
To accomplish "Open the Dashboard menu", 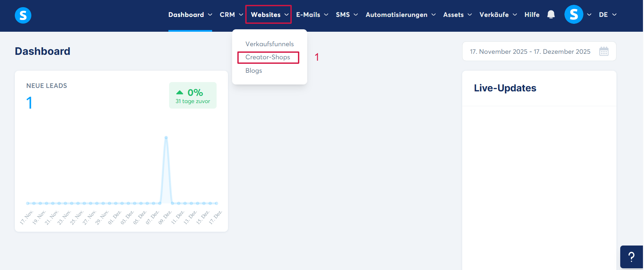I will 190,14.
